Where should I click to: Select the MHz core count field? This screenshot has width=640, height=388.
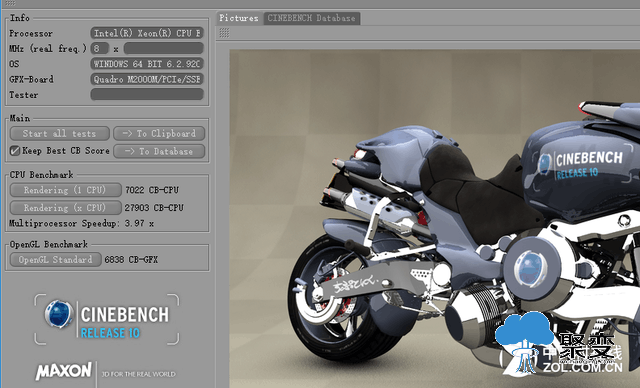pyautogui.click(x=100, y=49)
